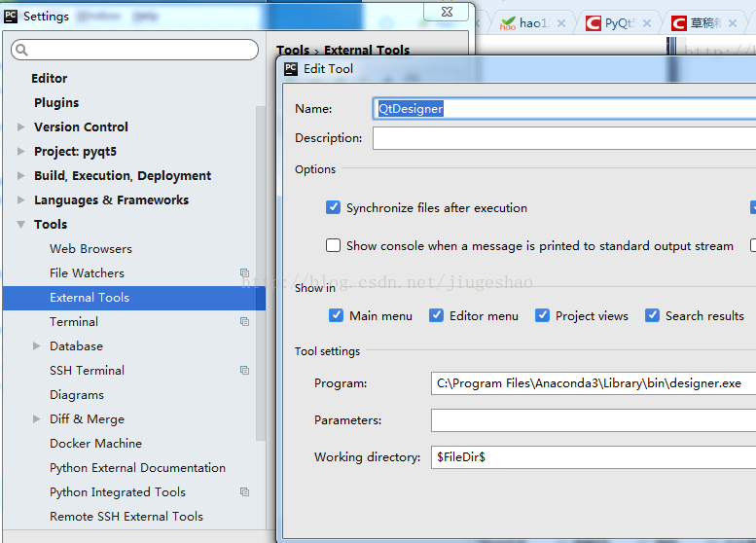Viewport: 756px width, 543px height.
Task: Click the CSDN favicon on PyQt5 tab
Action: point(594,23)
